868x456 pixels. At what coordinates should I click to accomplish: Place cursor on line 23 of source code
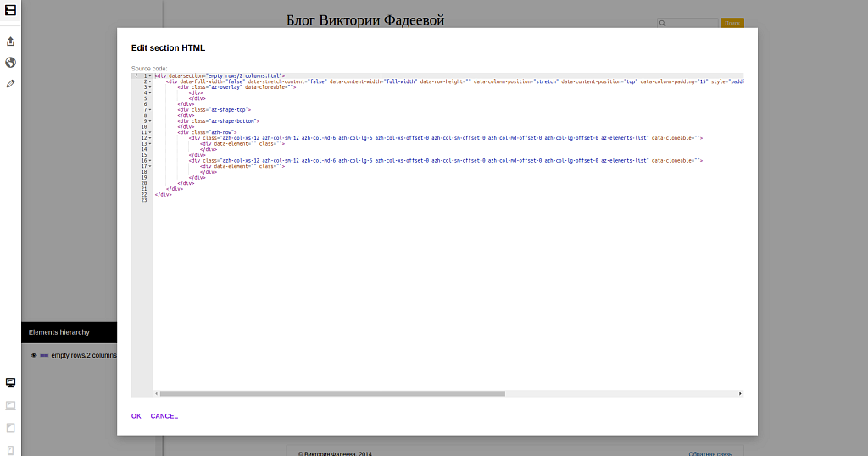[254, 200]
